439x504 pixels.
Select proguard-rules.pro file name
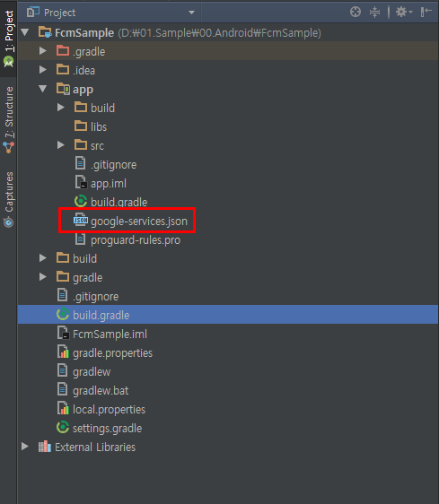pos(136,240)
